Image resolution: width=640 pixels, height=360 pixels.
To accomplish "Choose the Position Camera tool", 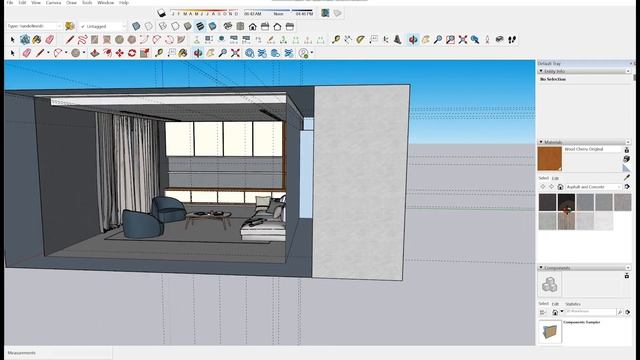I will coord(487,40).
